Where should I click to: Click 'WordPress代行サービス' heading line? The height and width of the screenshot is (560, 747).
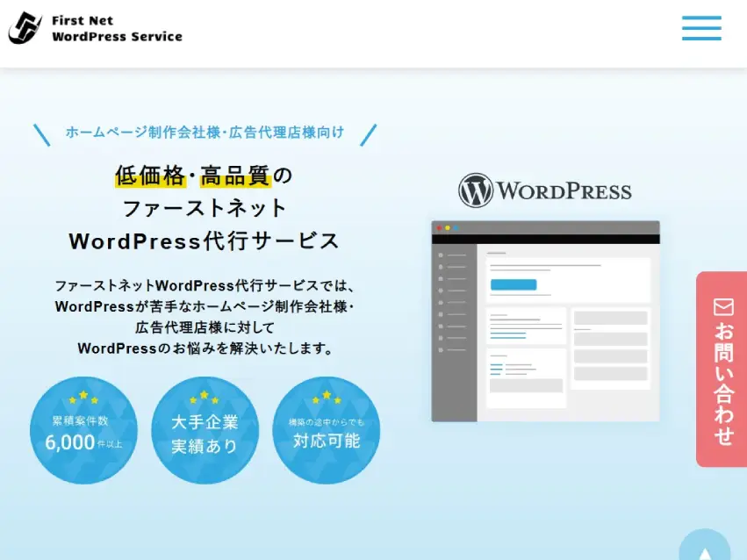point(204,241)
